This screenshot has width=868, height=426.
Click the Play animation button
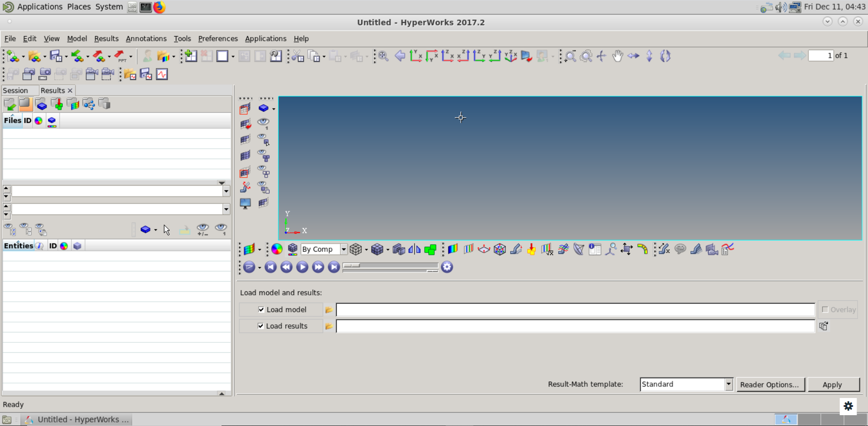[x=302, y=267]
